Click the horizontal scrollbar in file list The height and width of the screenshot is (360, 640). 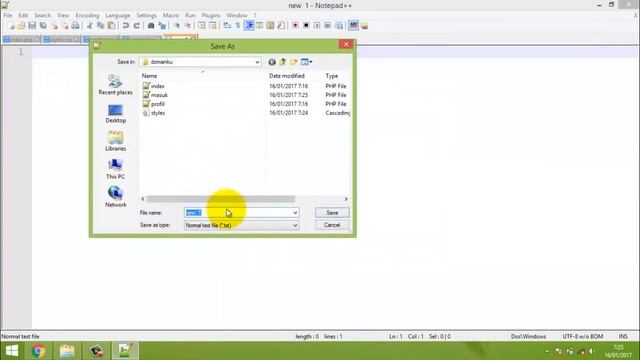[220, 199]
